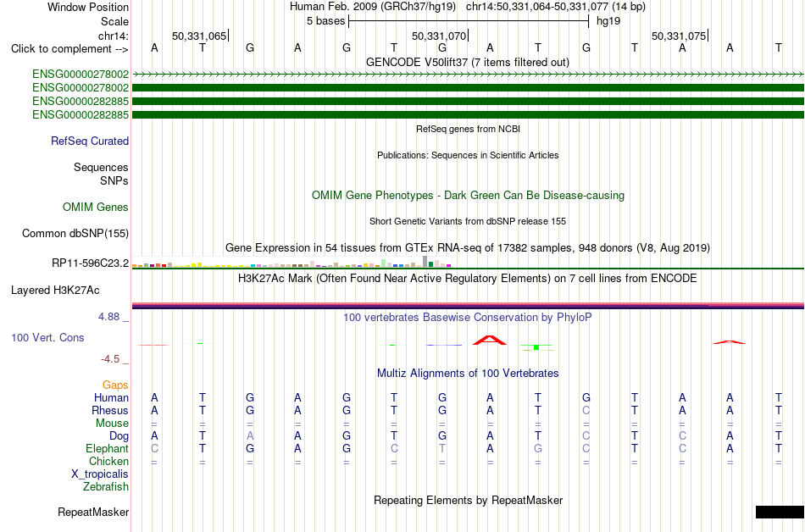Open the RP11-596C23.2 GTEx expression bar chart
Image resolution: width=805 pixels, height=532 pixels.
291,263
